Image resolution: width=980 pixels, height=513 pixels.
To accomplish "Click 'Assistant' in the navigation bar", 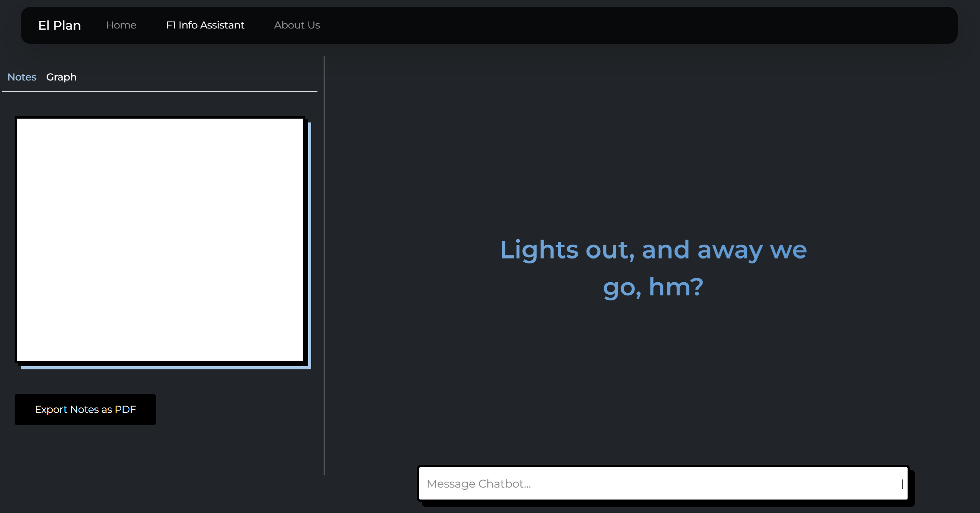I will 222,25.
